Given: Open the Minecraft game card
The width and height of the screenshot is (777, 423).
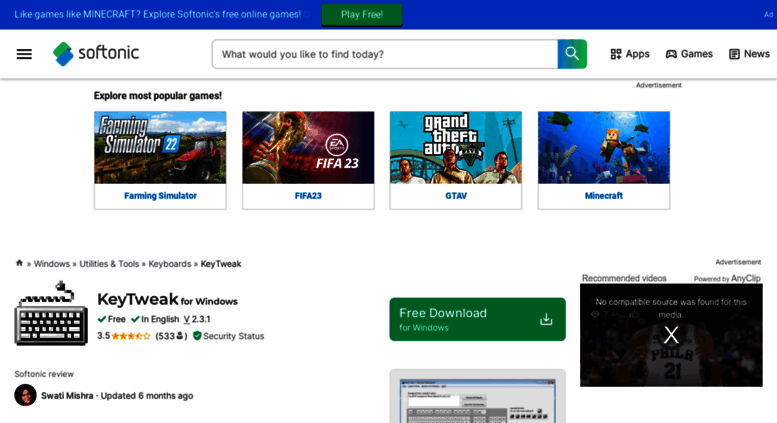Looking at the screenshot, I should [603, 160].
